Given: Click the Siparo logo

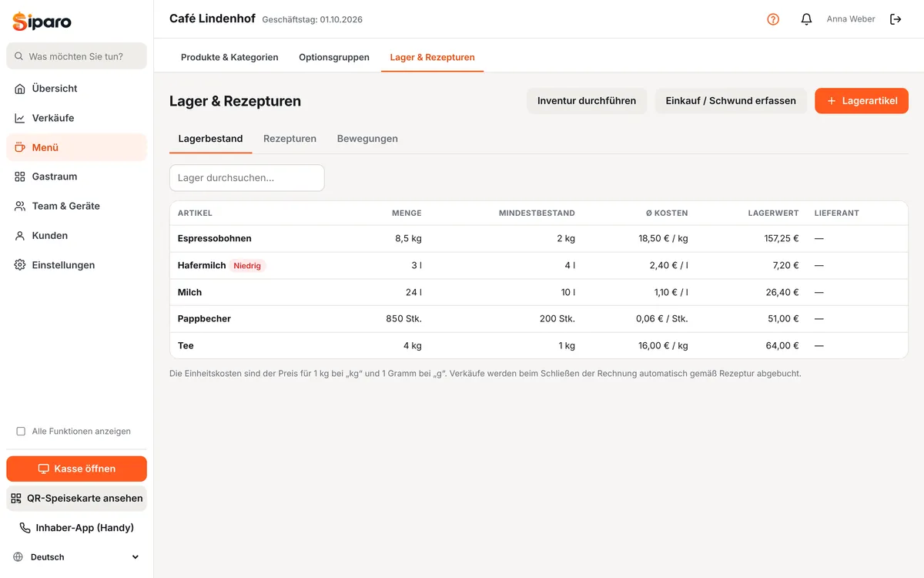Looking at the screenshot, I should (42, 22).
